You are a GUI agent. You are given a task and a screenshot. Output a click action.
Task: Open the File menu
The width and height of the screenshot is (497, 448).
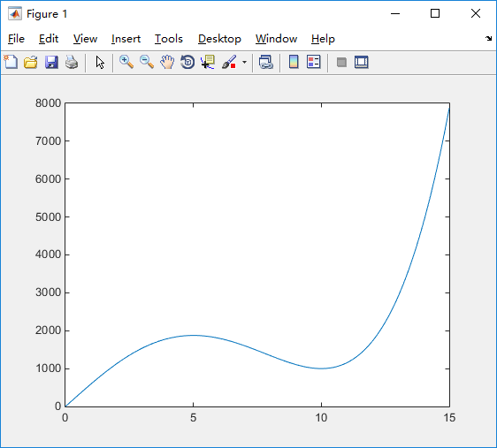[x=16, y=39]
